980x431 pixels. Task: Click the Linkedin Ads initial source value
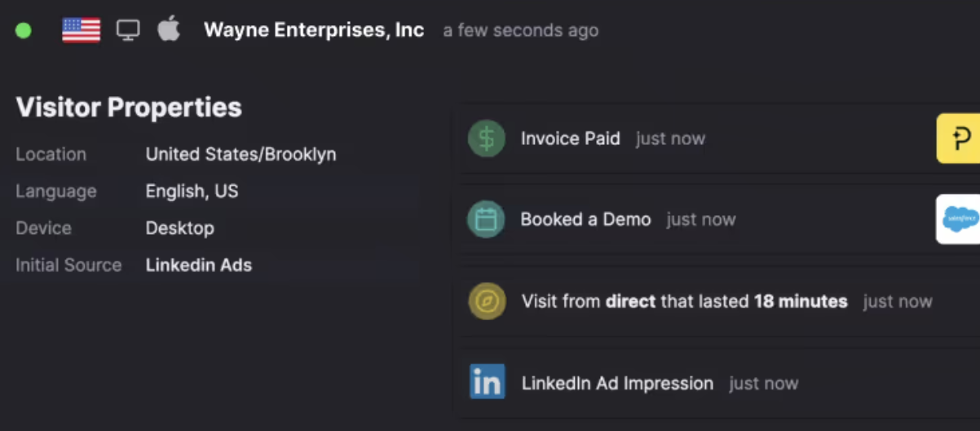[199, 265]
